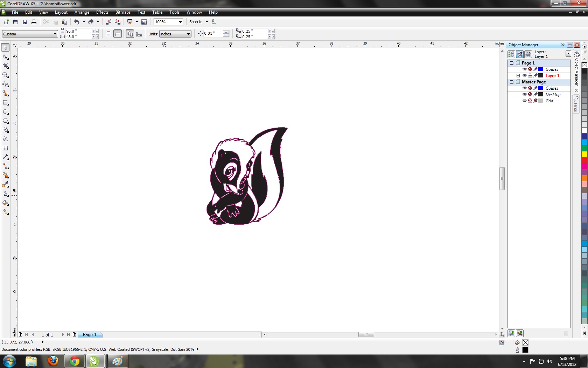Viewport: 588px width, 368px height.
Task: Open the Custom page size dropdown
Action: tap(55, 34)
